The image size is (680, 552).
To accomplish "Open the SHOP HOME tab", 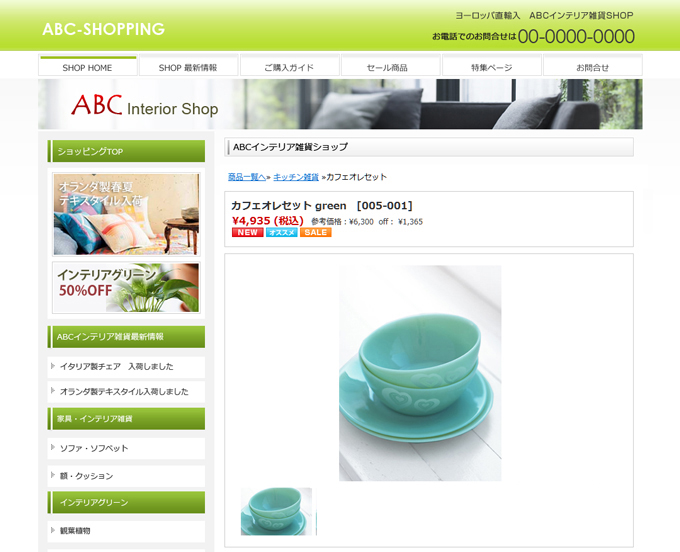I will (88, 66).
